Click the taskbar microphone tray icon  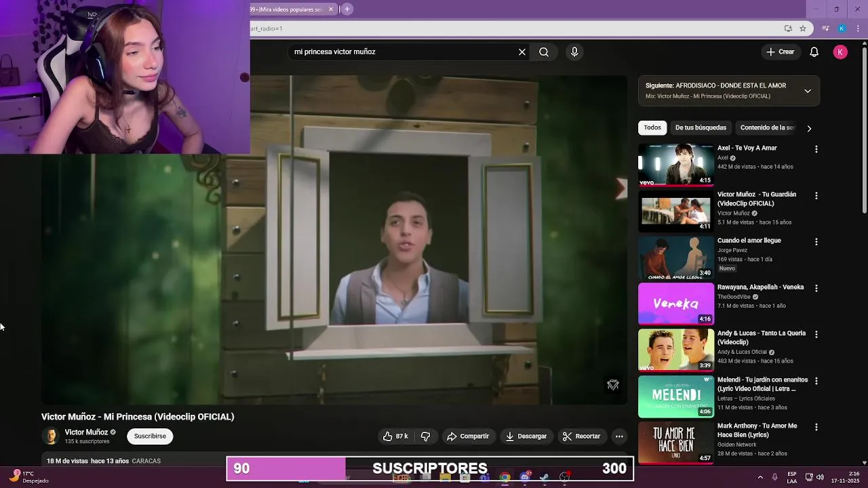(775, 477)
